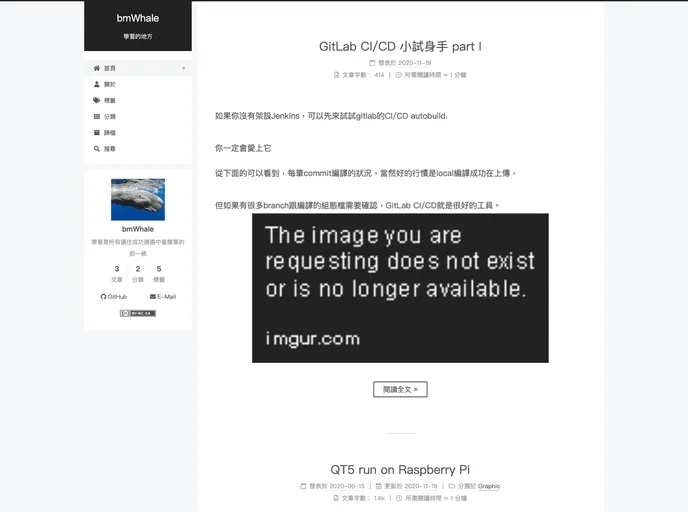Click the 閱讀全文 read more button
The height and width of the screenshot is (512, 688).
tap(400, 389)
